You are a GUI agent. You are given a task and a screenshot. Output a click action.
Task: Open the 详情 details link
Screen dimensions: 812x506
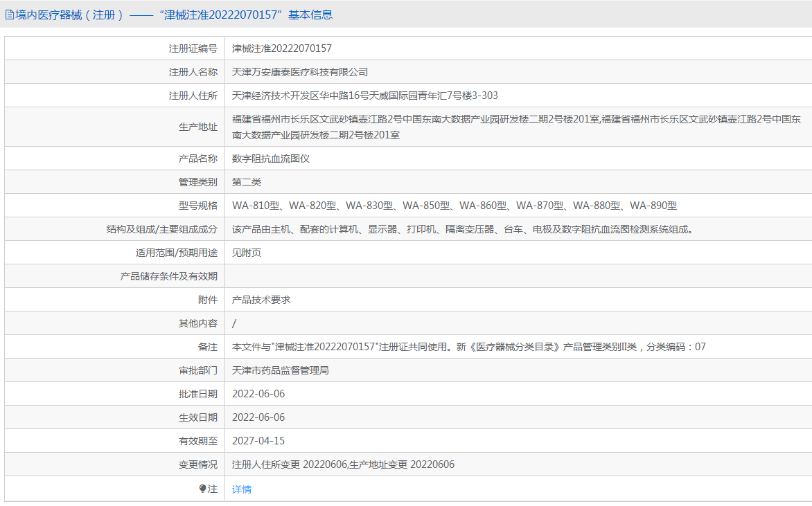click(242, 489)
